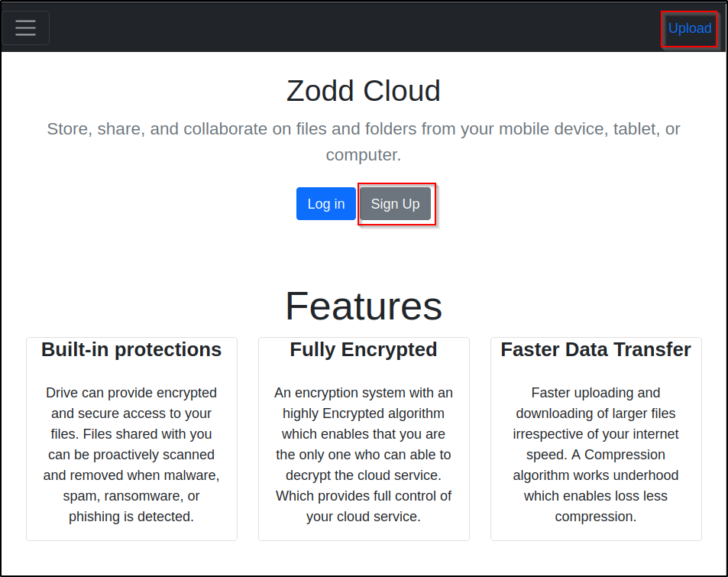Click the blue Log in button
The image size is (728, 577).
tap(326, 204)
